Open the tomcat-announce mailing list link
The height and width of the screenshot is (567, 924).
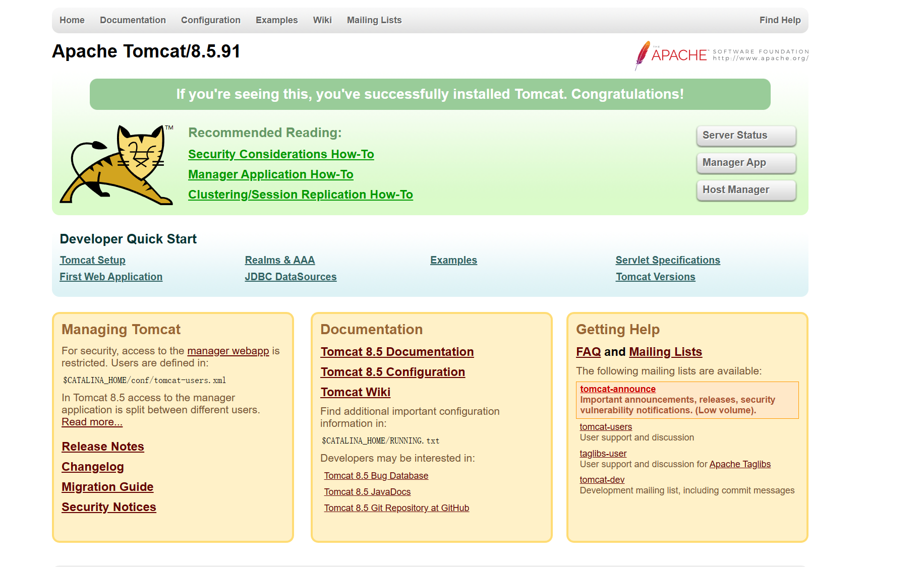[618, 389]
